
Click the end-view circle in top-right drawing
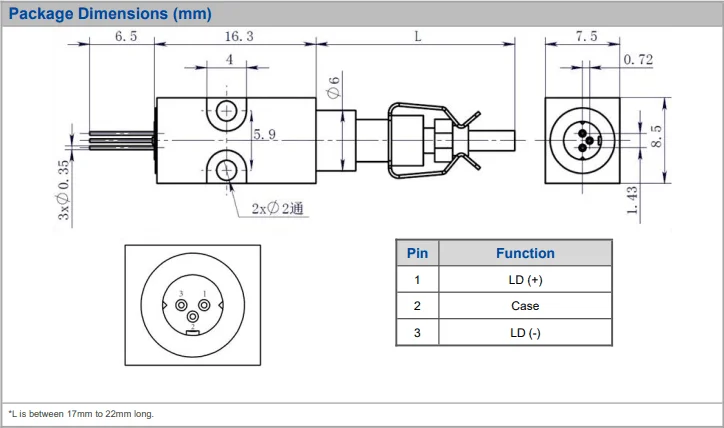[x=582, y=140]
